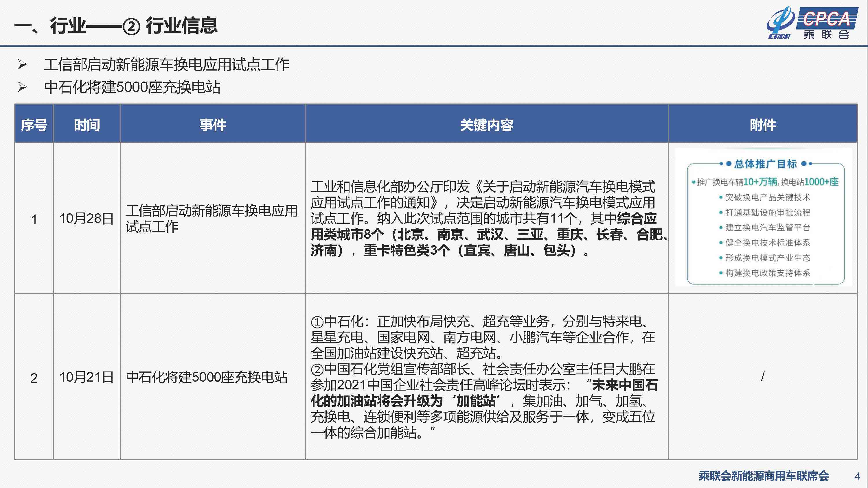Click the slash in row 2 附件 cell
868x488 pixels.
pos(763,376)
